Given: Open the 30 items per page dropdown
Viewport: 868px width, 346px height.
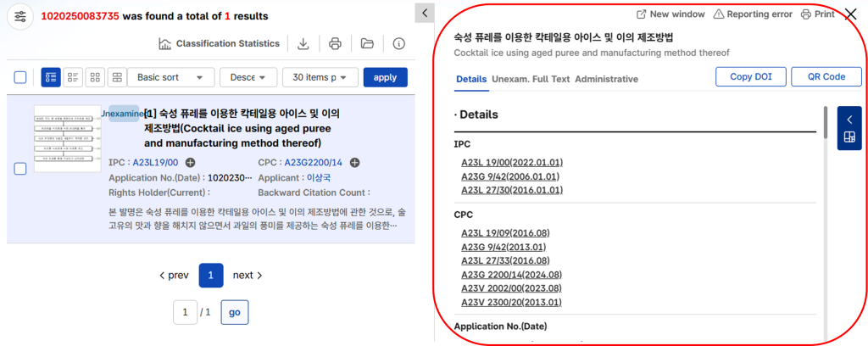Looking at the screenshot, I should point(320,77).
